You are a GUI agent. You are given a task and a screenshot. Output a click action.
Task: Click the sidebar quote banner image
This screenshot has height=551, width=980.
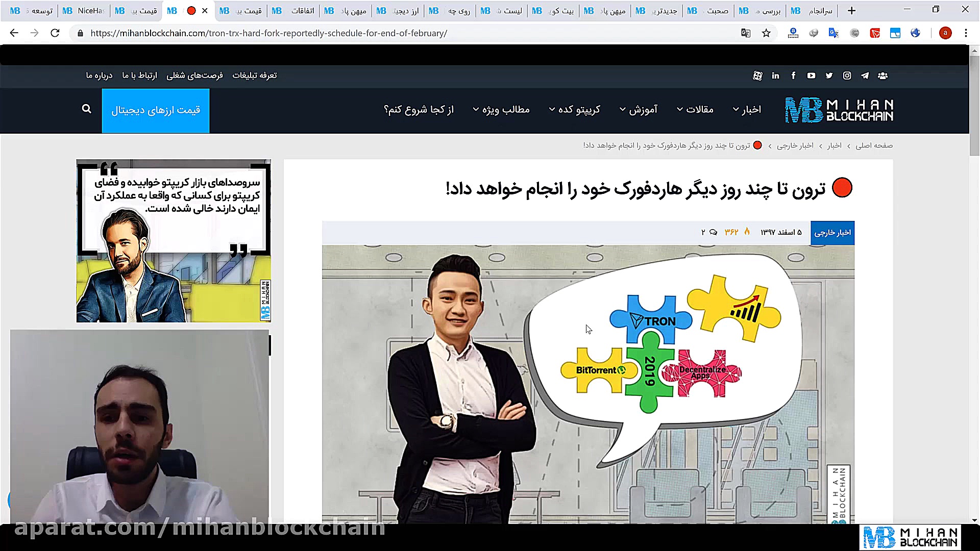click(x=174, y=241)
